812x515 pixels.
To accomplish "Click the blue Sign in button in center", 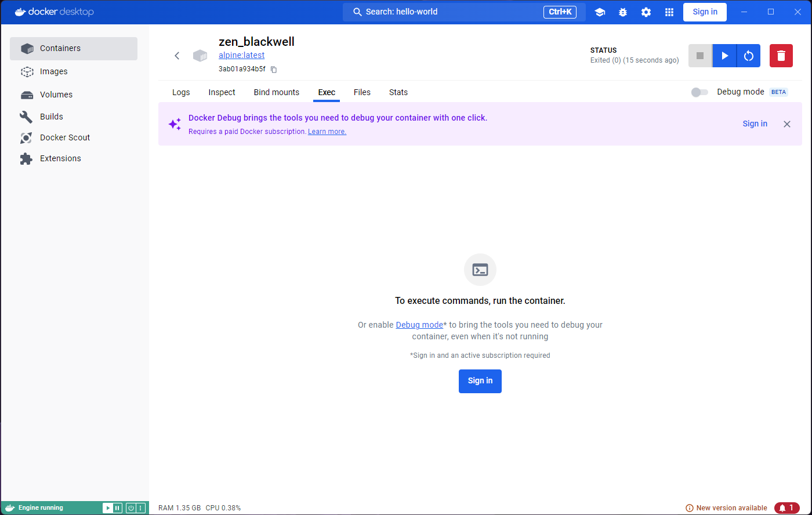I will [x=480, y=381].
